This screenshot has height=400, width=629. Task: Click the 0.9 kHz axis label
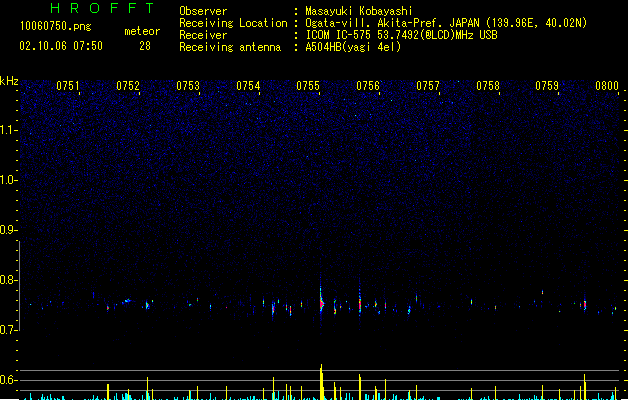pyautogui.click(x=8, y=230)
